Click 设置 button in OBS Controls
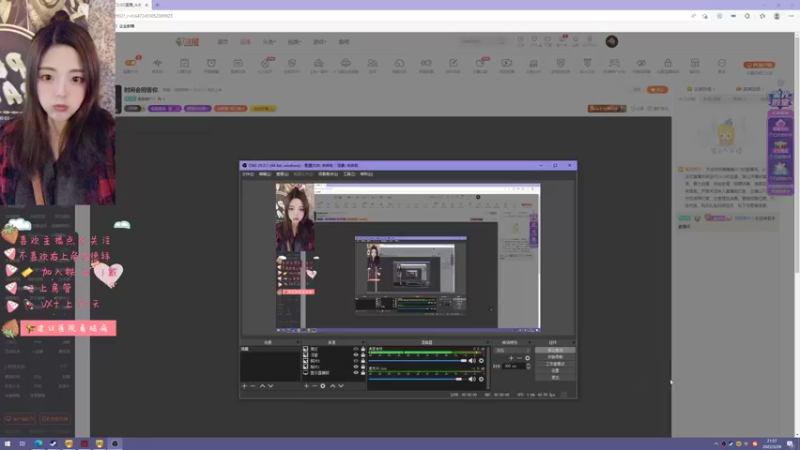The width and height of the screenshot is (800, 450). tap(555, 370)
